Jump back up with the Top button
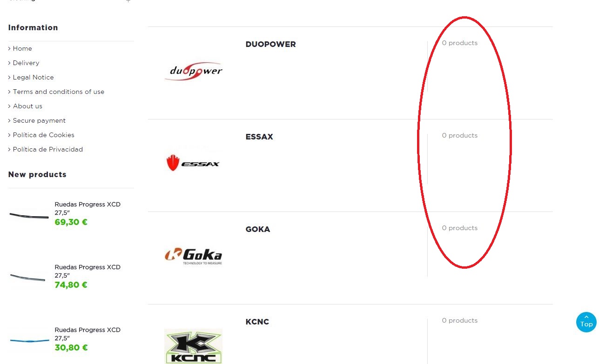The height and width of the screenshot is (364, 599). [586, 322]
